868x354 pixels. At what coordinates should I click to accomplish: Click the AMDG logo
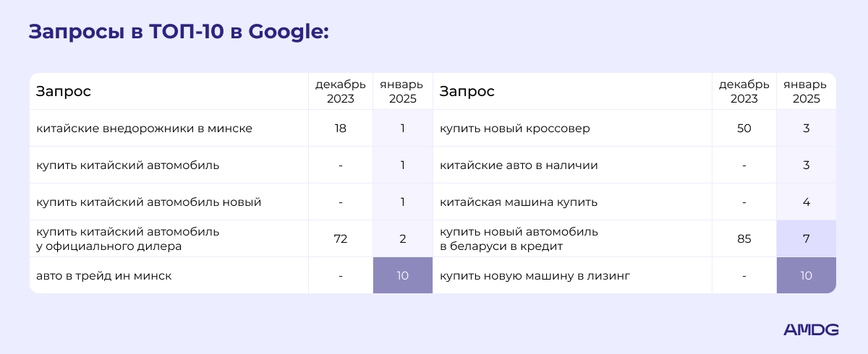811,329
